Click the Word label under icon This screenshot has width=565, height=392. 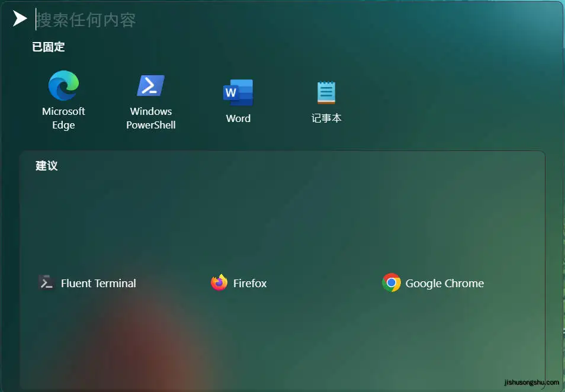click(x=238, y=118)
